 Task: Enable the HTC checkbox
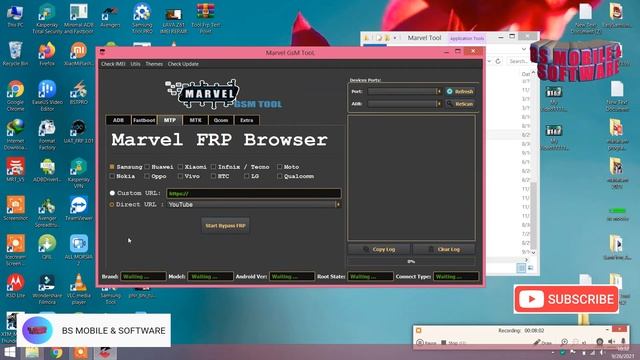tap(213, 176)
